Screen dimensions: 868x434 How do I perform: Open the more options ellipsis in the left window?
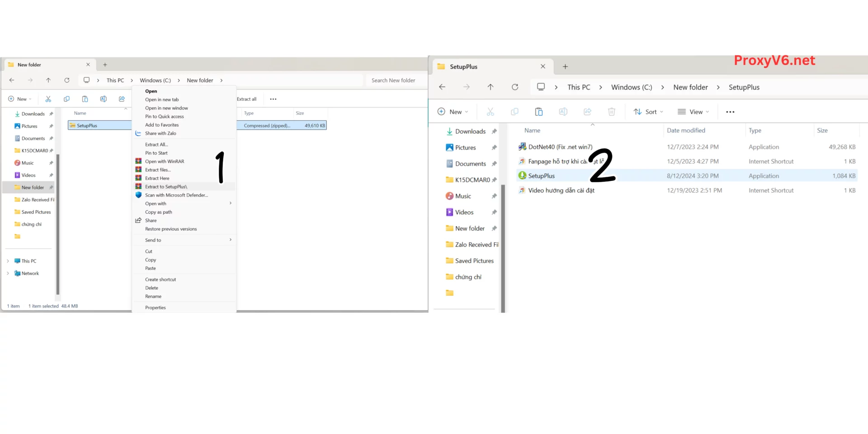pos(273,99)
